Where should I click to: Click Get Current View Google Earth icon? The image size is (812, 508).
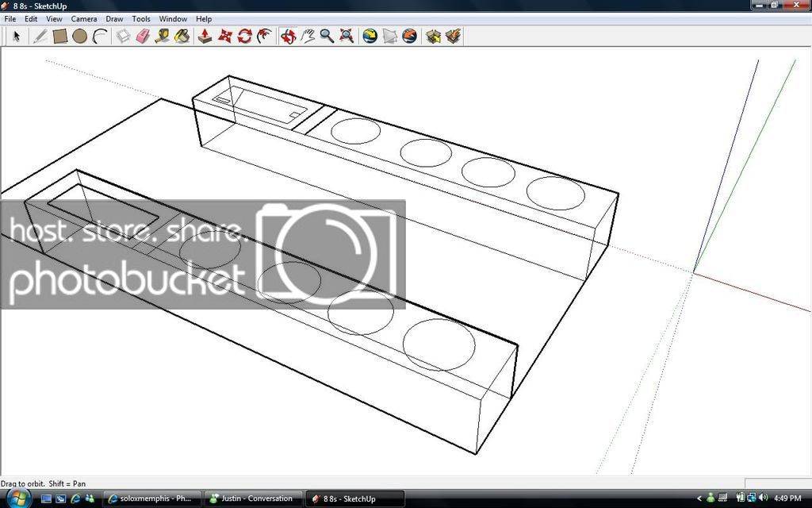click(370, 37)
